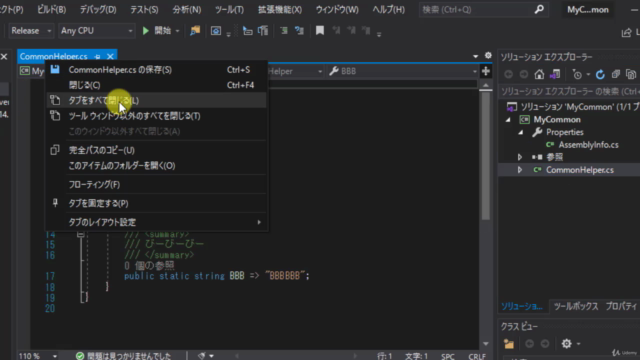This screenshot has width=640, height=360.
Task: Collapse the MyCommon project node
Action: point(508,120)
